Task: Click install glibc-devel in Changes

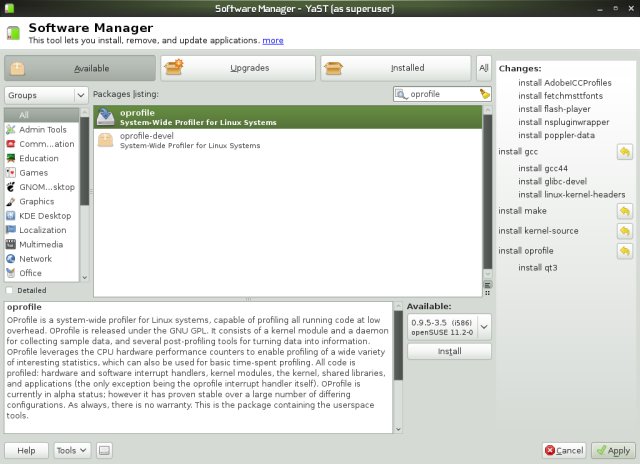Action: tap(553, 181)
